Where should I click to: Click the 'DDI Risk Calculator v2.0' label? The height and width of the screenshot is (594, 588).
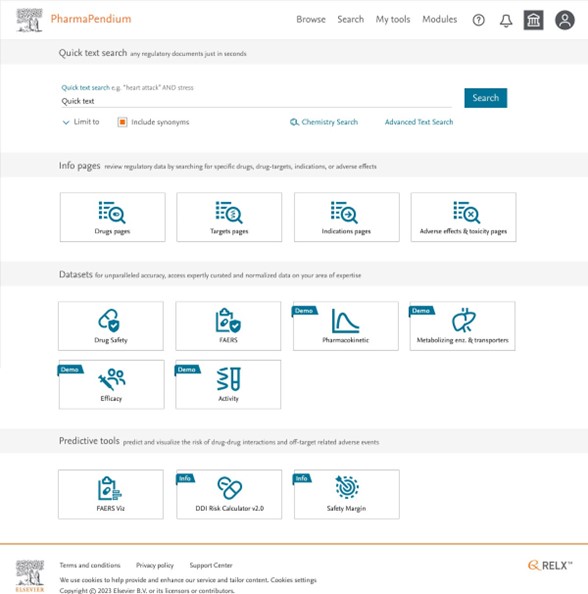point(230,508)
